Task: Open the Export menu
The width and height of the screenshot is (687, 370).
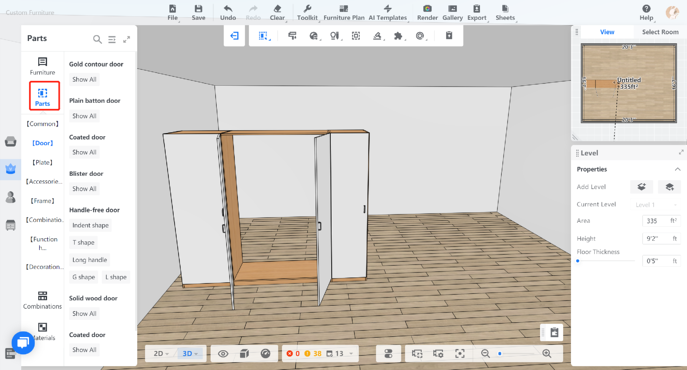Action: (477, 13)
